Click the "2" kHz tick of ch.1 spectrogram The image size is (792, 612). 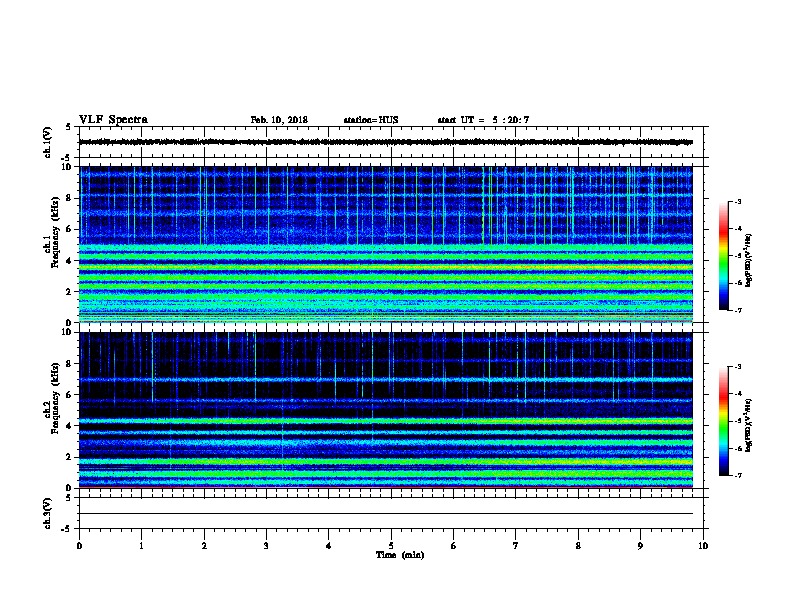coord(70,292)
